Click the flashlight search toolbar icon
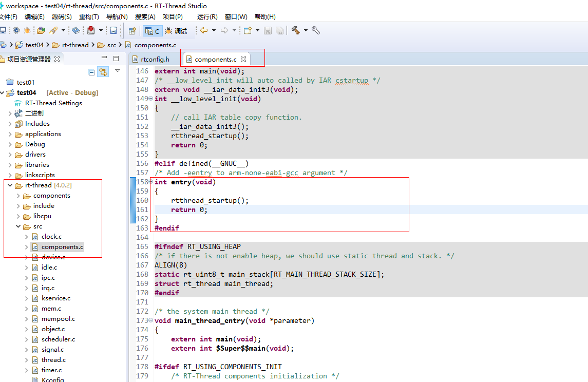The height and width of the screenshot is (382, 588). (x=53, y=30)
